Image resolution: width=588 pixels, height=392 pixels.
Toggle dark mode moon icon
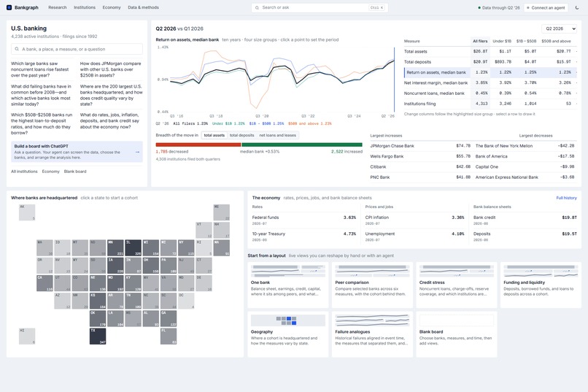pos(577,7)
